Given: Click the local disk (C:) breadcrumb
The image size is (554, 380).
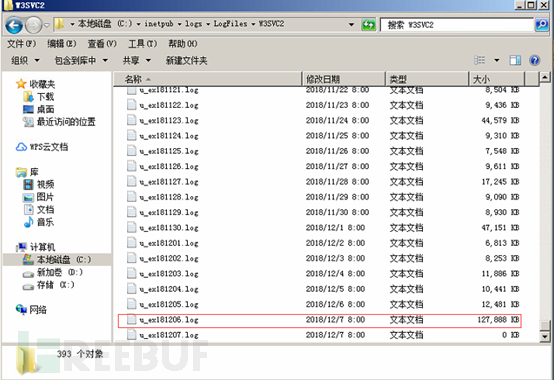Looking at the screenshot, I should 105,24.
